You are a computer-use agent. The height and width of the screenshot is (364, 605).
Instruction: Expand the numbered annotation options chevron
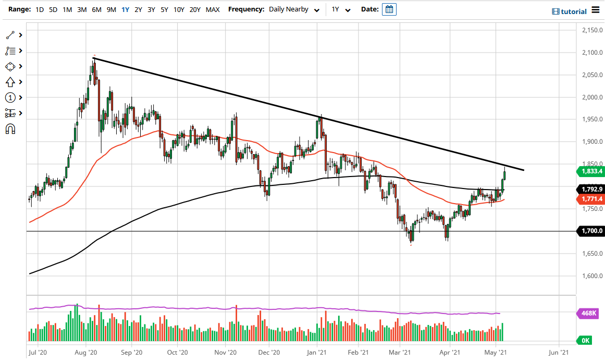pos(20,97)
